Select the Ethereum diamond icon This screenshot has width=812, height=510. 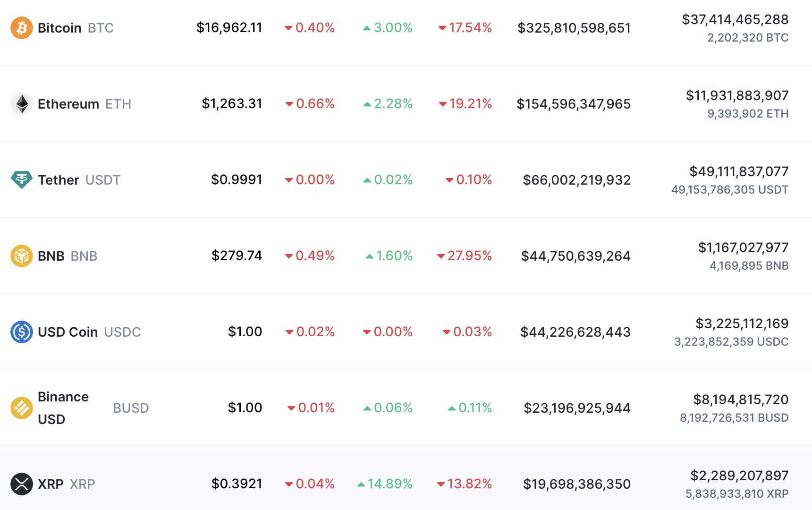[21, 103]
